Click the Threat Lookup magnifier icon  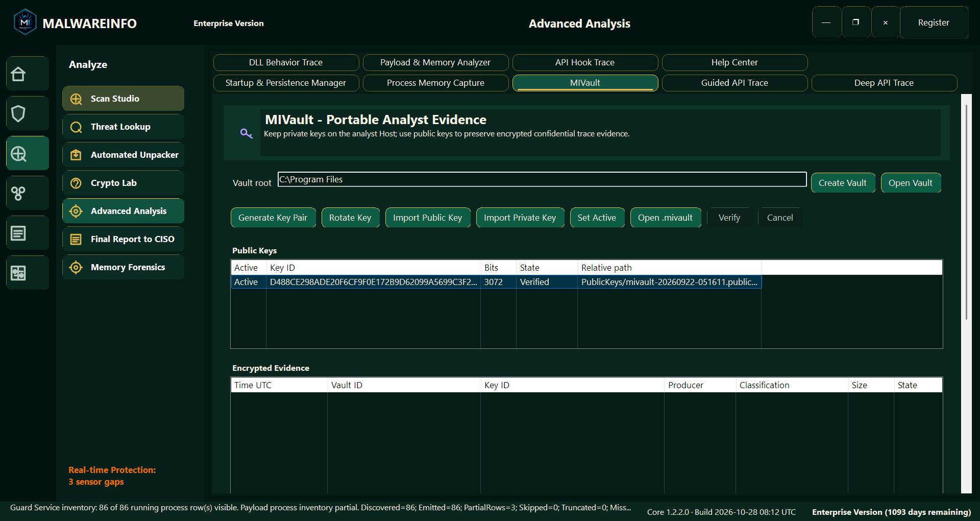coord(76,127)
